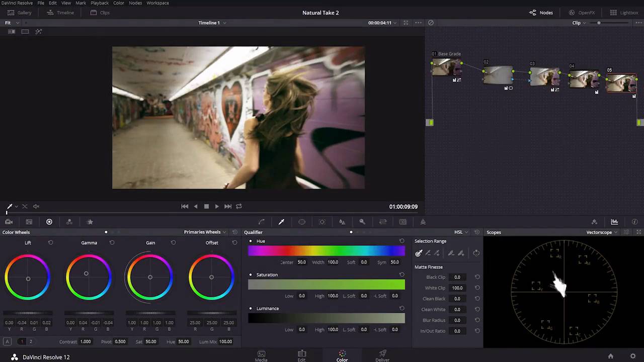This screenshot has height=362, width=644.
Task: Open the Gallery panel
Action: coord(20,13)
